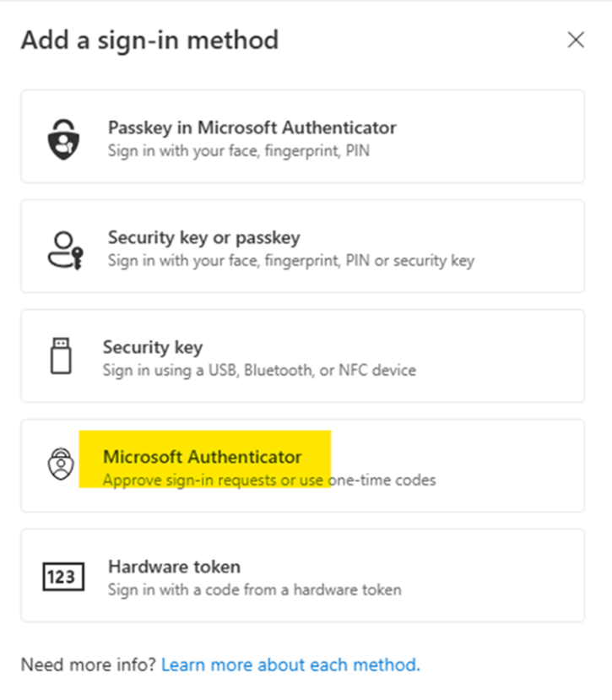Viewport: 612px width, 700px height.
Task: Click the Security key or passkey person icon
Action: coord(65,250)
